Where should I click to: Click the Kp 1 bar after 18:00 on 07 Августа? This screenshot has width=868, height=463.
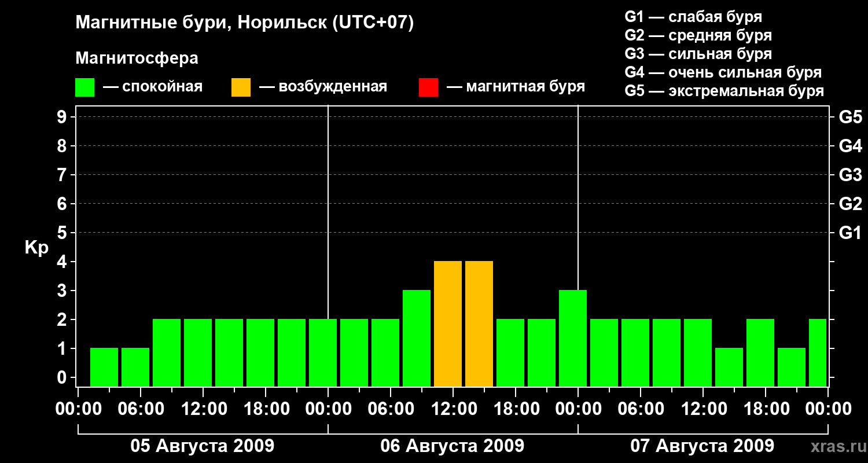click(x=792, y=367)
